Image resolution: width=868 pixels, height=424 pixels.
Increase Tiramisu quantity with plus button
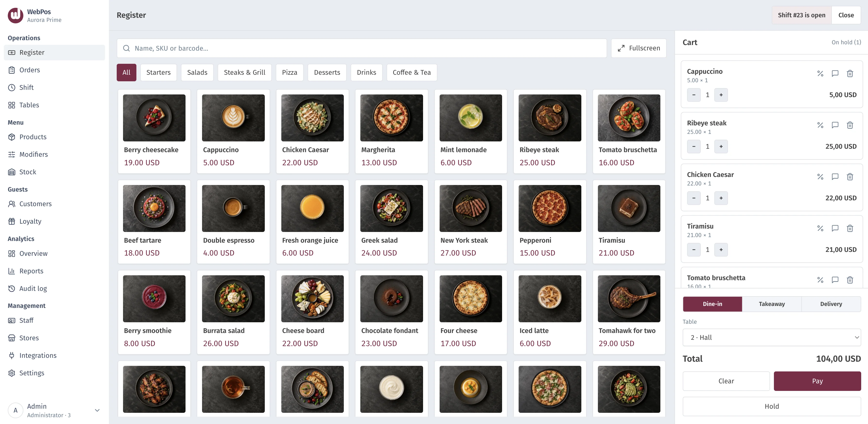[721, 250]
